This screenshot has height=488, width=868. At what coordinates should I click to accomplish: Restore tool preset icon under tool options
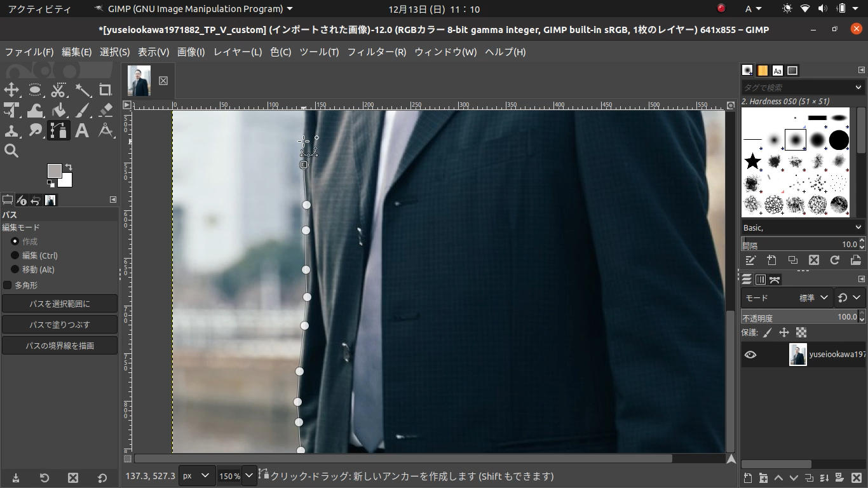[x=44, y=478]
